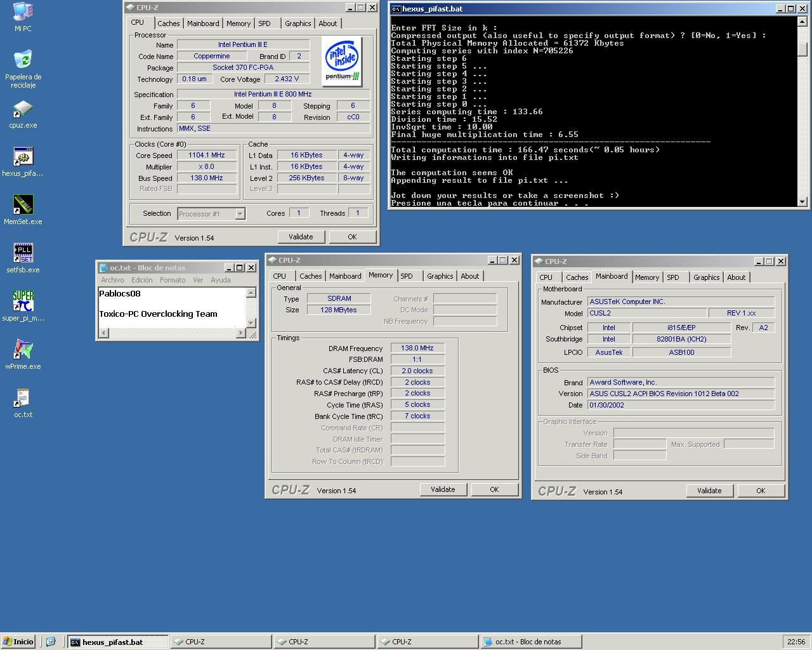Open Caches tab in CPU-Z Mainboard window
The image size is (812, 650).
(577, 277)
